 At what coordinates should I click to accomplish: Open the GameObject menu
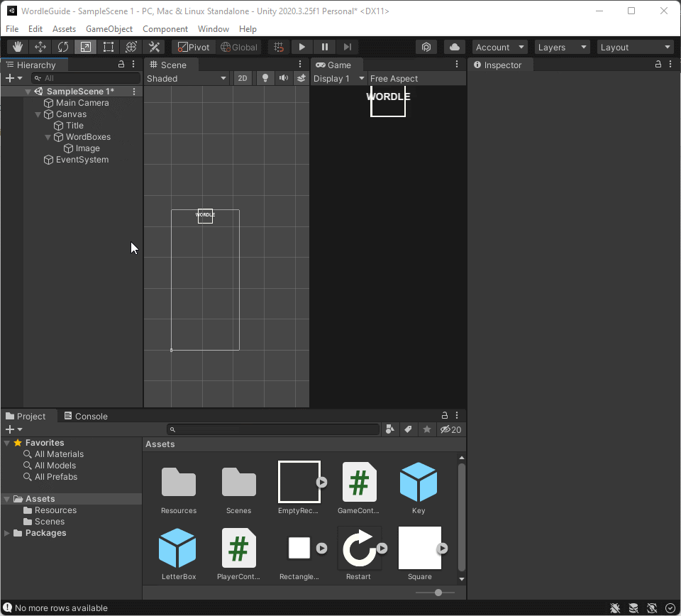coord(109,28)
